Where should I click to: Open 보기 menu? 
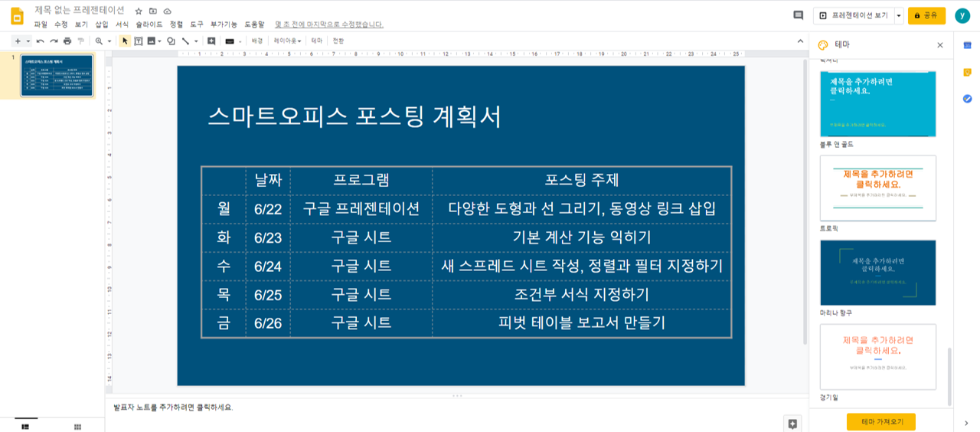tap(81, 25)
